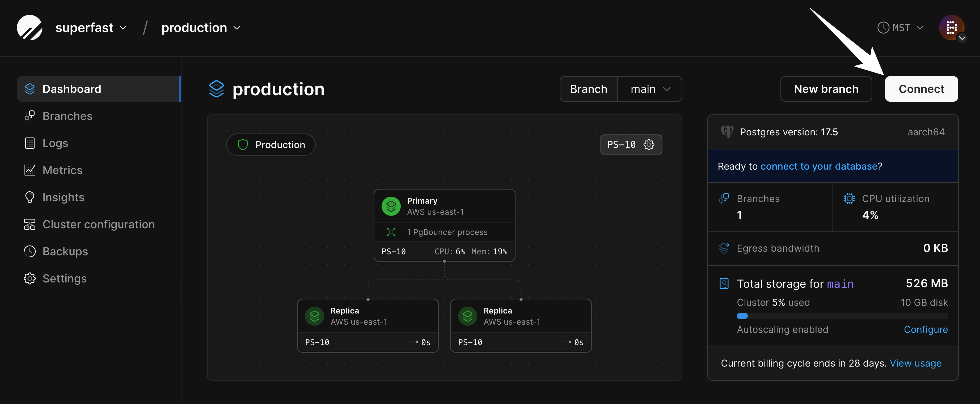
Task: Click the Postgres elephant icon
Action: [x=727, y=132]
